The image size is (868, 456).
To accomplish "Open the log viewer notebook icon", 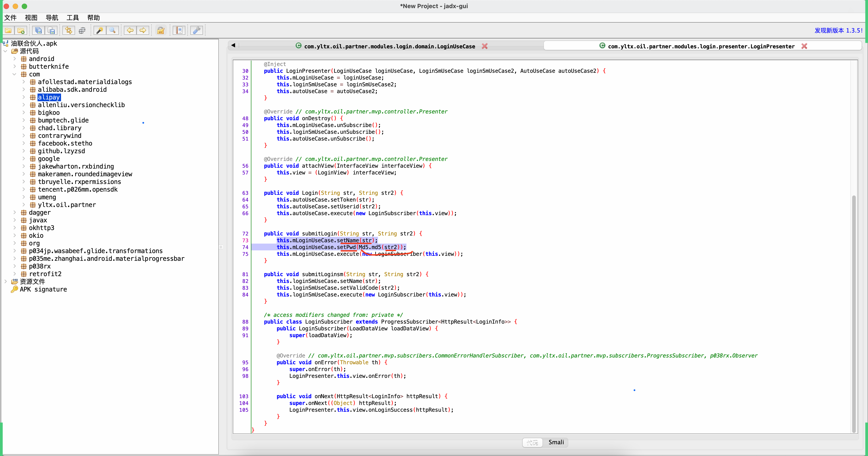I will click(179, 30).
